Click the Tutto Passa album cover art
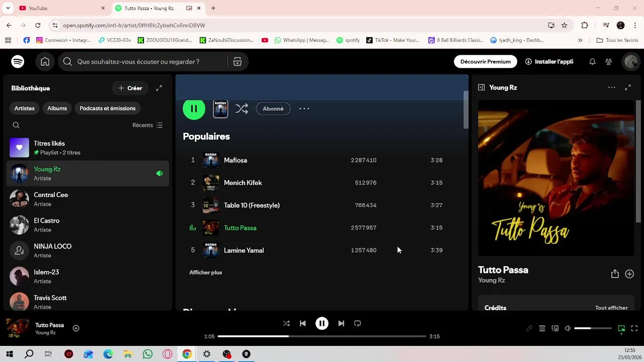Image resolution: width=644 pixels, height=362 pixels. tap(556, 178)
